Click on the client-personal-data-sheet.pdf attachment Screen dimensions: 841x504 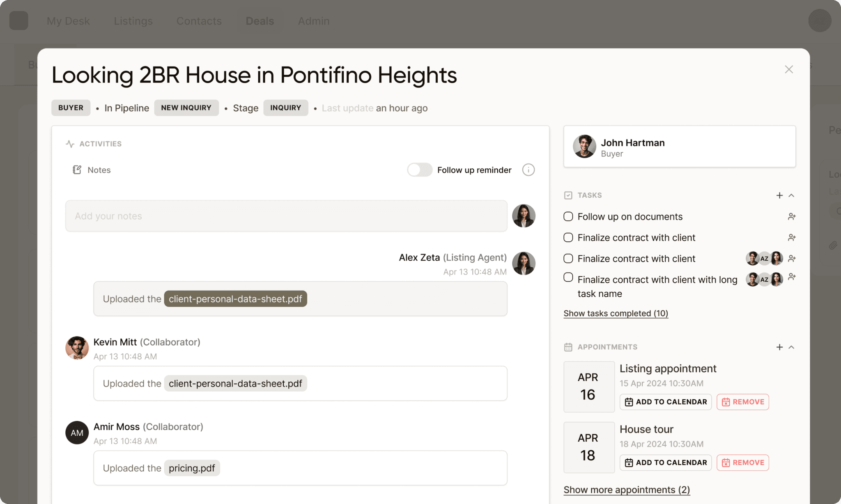point(235,299)
